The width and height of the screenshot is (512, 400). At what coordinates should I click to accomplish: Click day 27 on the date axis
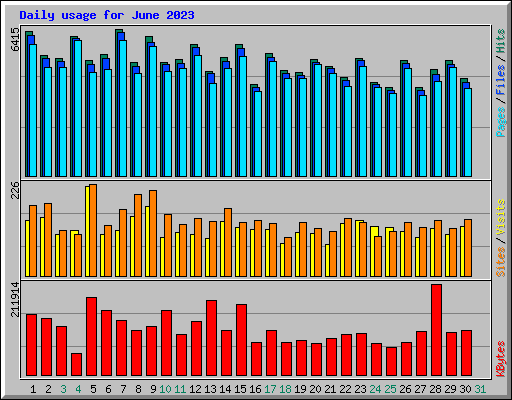[x=420, y=389]
